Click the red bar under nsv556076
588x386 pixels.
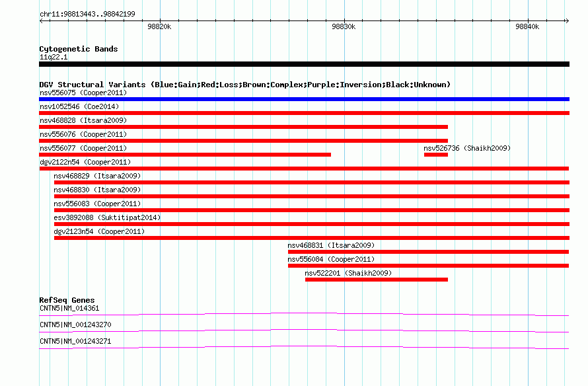click(x=243, y=141)
